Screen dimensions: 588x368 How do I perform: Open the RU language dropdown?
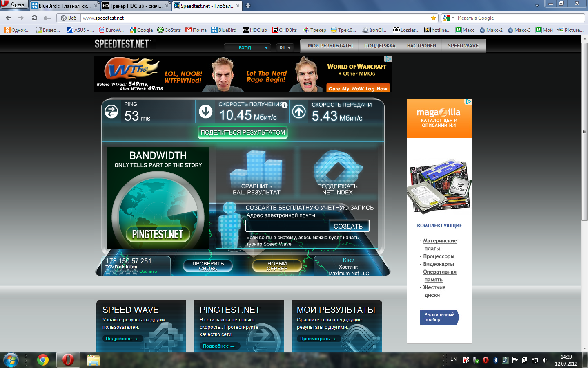[285, 48]
